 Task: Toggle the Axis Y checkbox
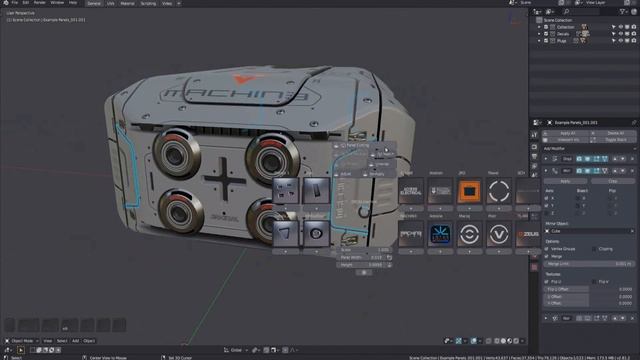click(547, 206)
